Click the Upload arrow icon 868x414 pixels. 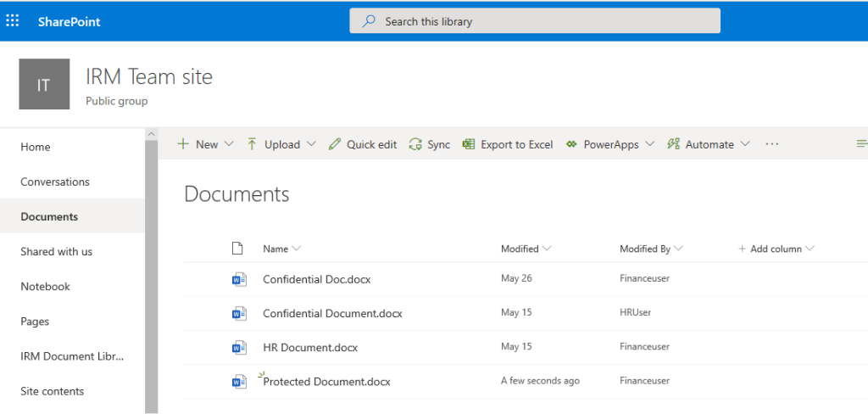(x=252, y=144)
